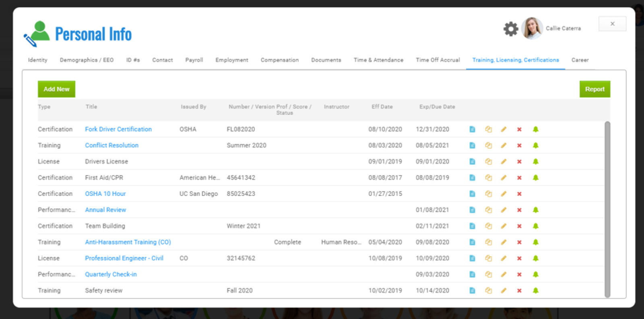Close the Personal Info dialog
Screen dimensions: 644x319
click(612, 24)
